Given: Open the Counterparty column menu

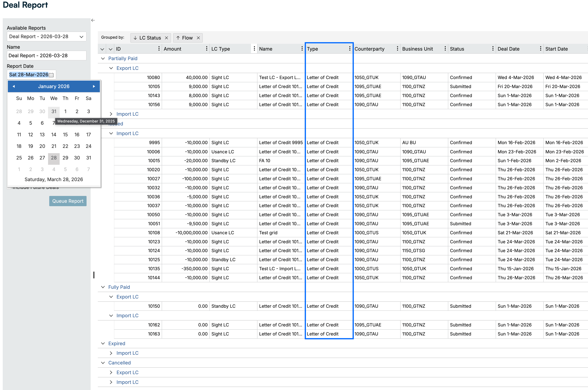Looking at the screenshot, I should [x=397, y=49].
